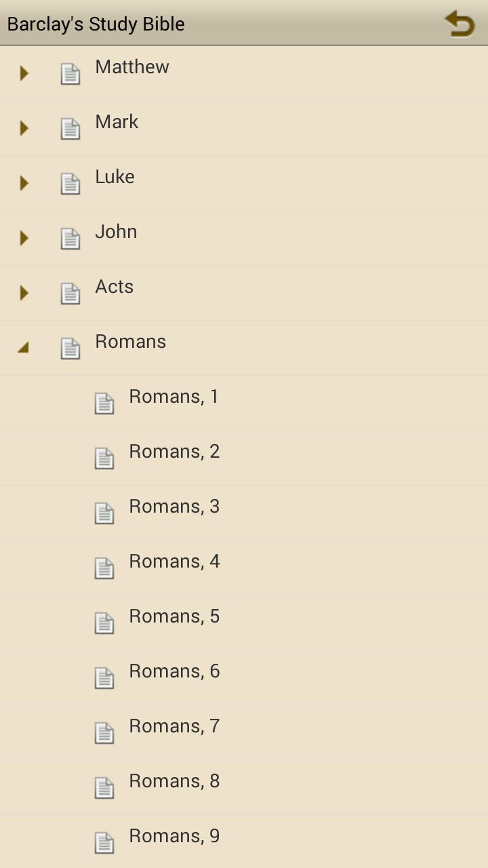The height and width of the screenshot is (868, 488).
Task: Click the document icon next to John
Action: coord(70,237)
